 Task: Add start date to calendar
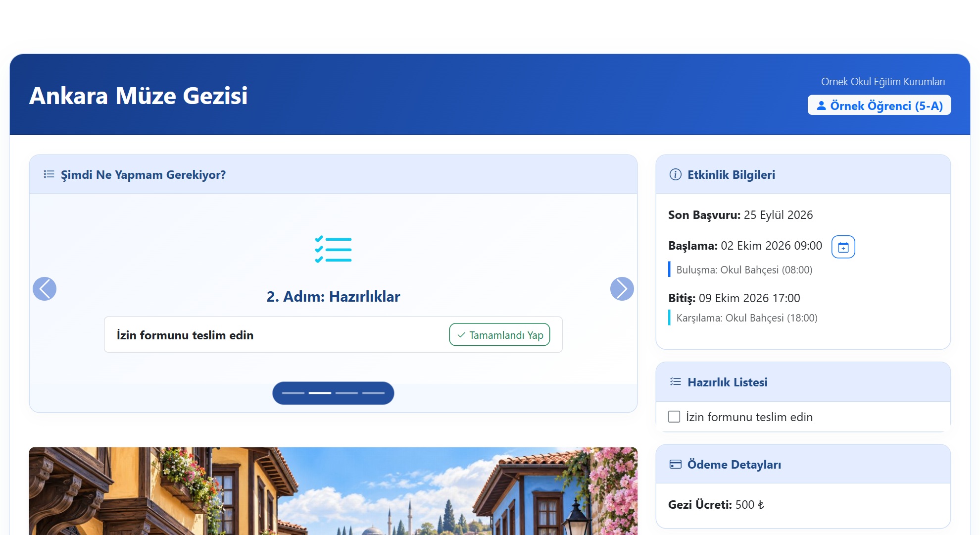(x=843, y=247)
